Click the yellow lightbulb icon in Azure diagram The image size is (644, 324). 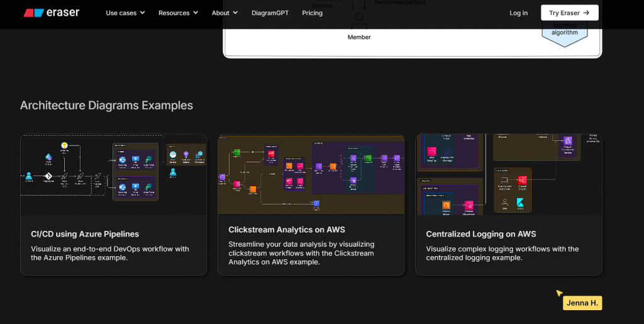(x=64, y=145)
